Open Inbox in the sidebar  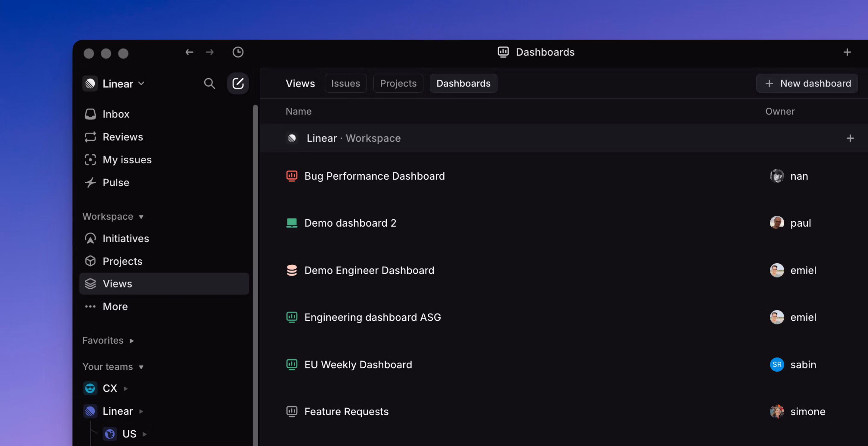click(115, 114)
